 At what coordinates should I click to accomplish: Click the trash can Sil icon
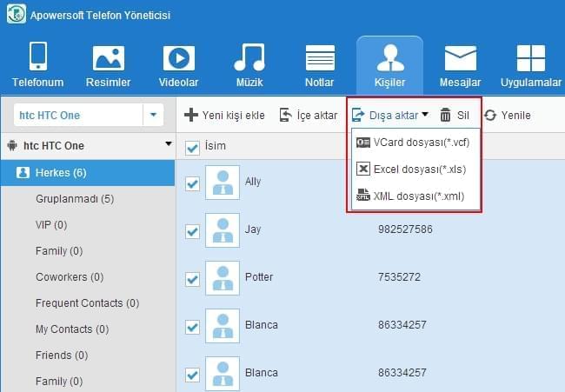[x=445, y=116]
